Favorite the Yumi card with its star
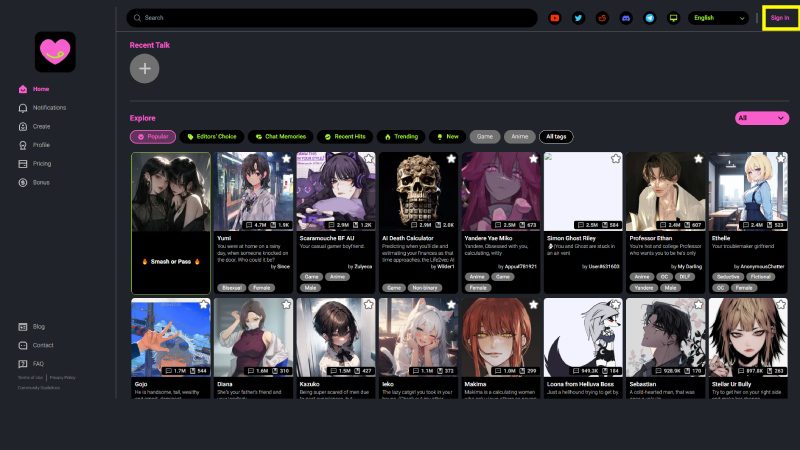The height and width of the screenshot is (450, 800). point(286,159)
